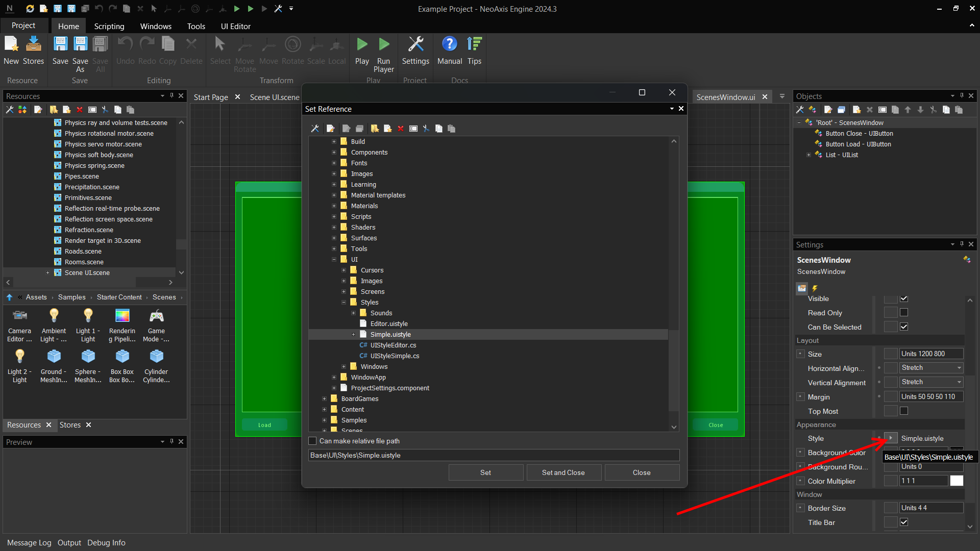
Task: Click the red delete icon in Resources toolbar
Action: (x=80, y=110)
